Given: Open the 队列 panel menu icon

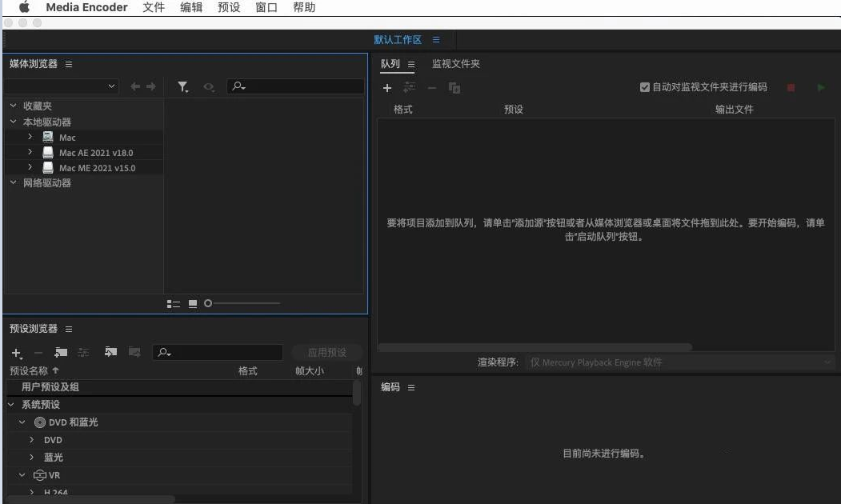Looking at the screenshot, I should pos(411,64).
